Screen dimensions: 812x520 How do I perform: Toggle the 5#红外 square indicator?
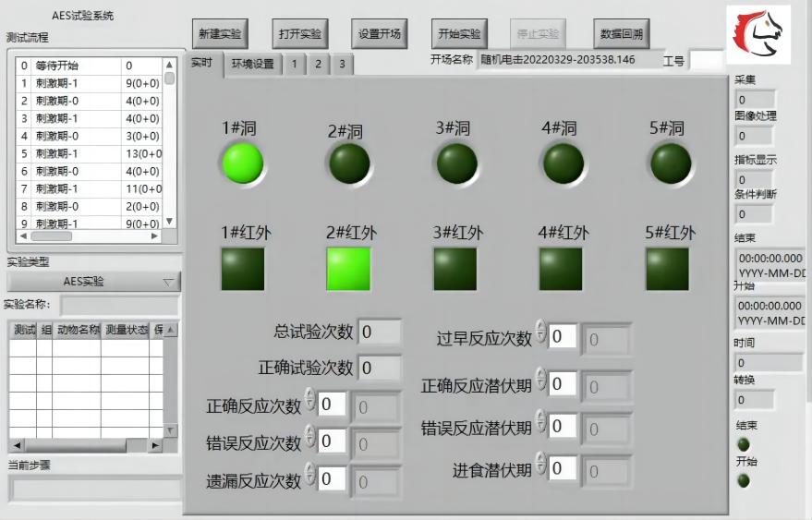667,269
